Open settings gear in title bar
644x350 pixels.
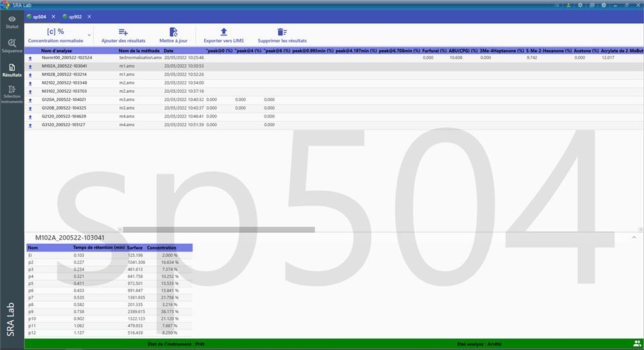580,5
